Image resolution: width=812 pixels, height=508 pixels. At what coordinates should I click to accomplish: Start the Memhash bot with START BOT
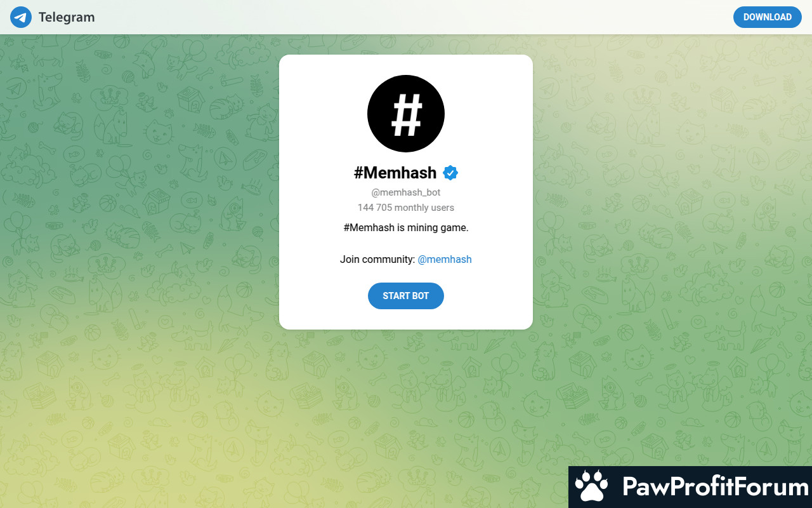(x=406, y=296)
